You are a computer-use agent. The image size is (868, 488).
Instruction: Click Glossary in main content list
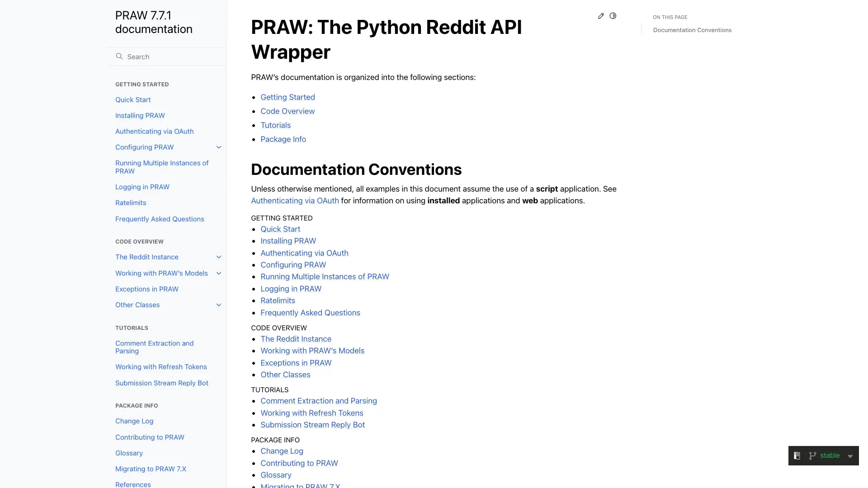[276, 475]
